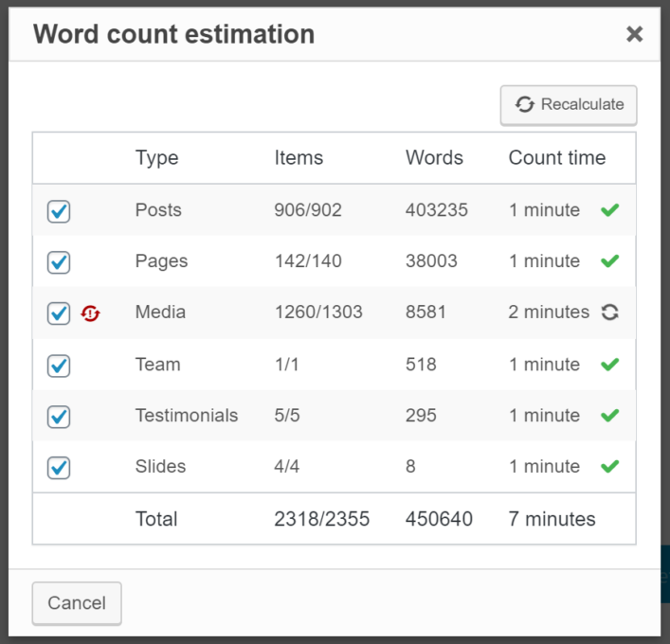670x644 pixels.
Task: Click the total 450640 words value
Action: (439, 519)
